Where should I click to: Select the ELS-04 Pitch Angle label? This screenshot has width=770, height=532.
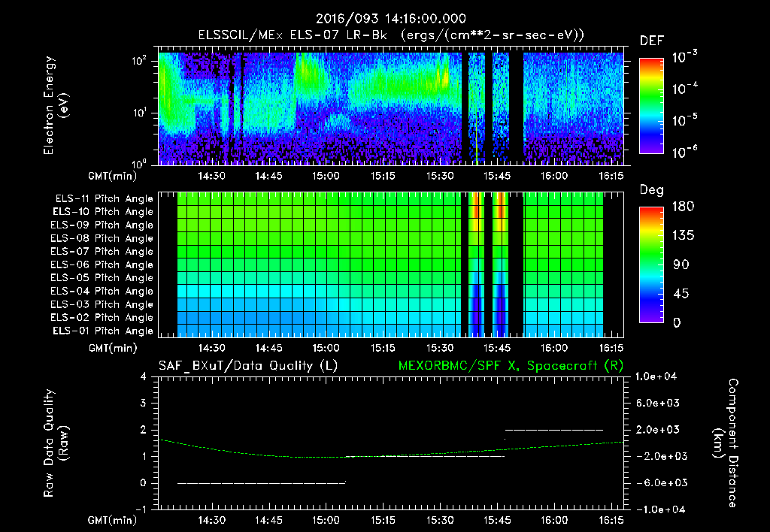pos(102,291)
